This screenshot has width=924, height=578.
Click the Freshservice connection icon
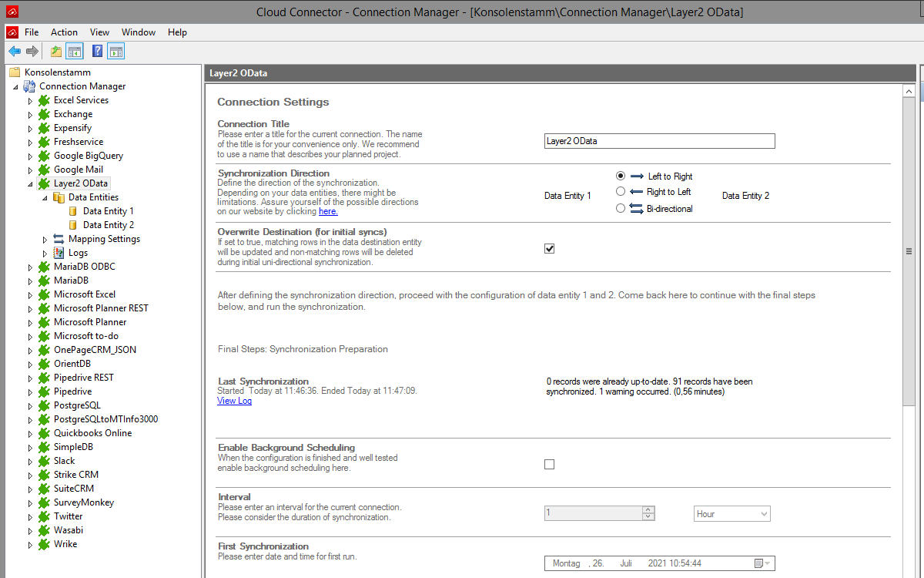pyautogui.click(x=44, y=142)
